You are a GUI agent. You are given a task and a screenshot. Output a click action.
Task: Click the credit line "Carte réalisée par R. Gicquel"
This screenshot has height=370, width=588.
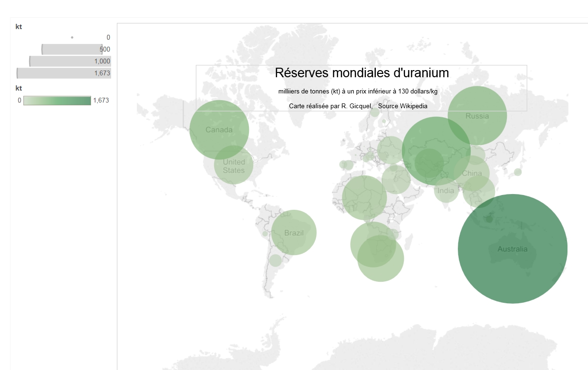(330, 106)
